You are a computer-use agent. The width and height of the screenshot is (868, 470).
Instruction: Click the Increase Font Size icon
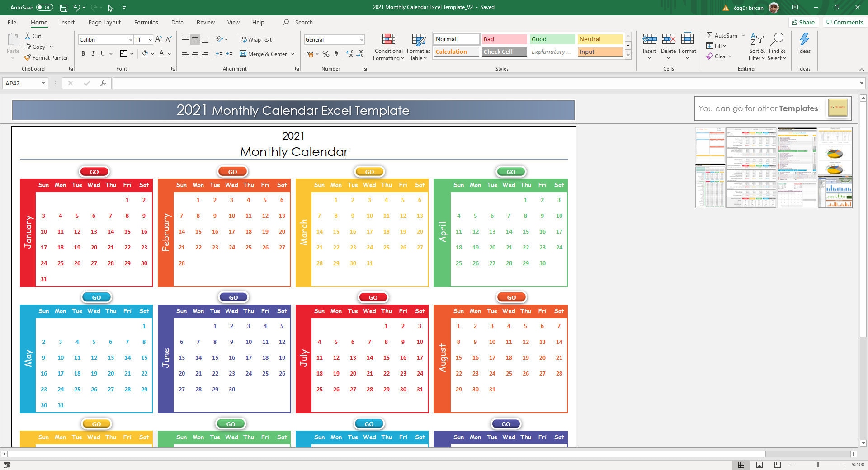pos(158,39)
